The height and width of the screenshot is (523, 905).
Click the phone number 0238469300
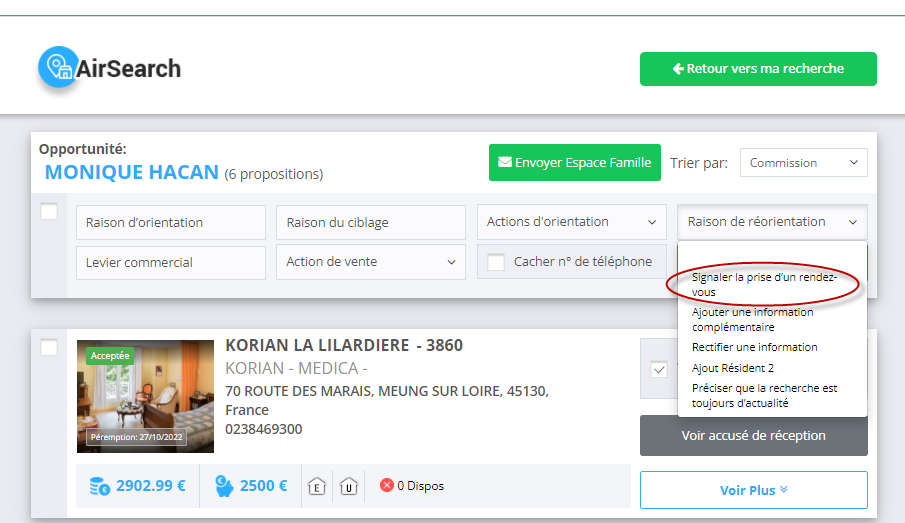(x=264, y=429)
